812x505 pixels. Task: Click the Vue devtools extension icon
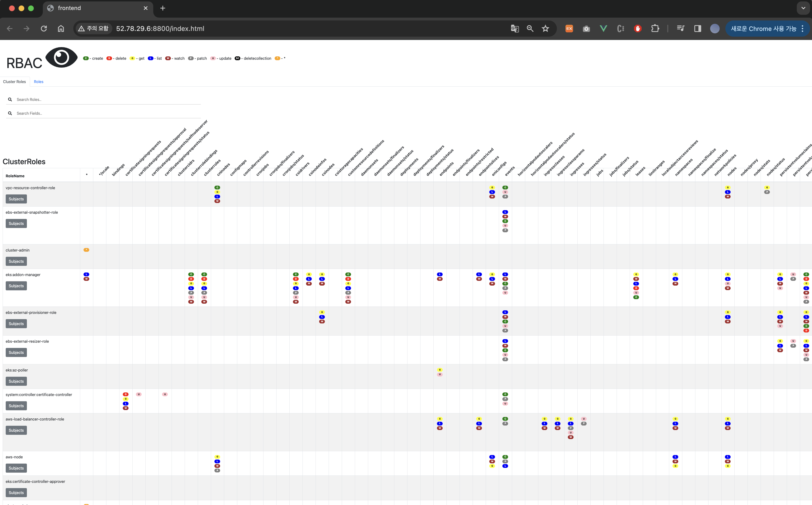603,29
